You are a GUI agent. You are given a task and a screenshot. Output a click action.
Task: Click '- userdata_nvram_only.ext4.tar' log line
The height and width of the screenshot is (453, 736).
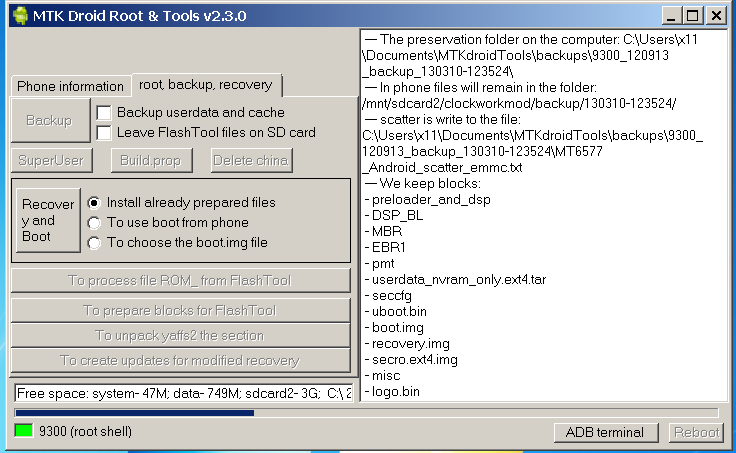[x=455, y=280]
